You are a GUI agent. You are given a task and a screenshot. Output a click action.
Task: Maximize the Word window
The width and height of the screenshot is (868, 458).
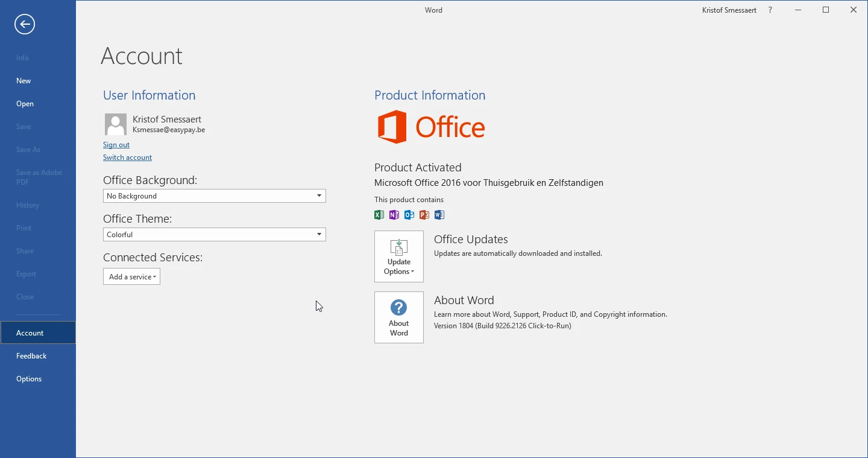826,10
